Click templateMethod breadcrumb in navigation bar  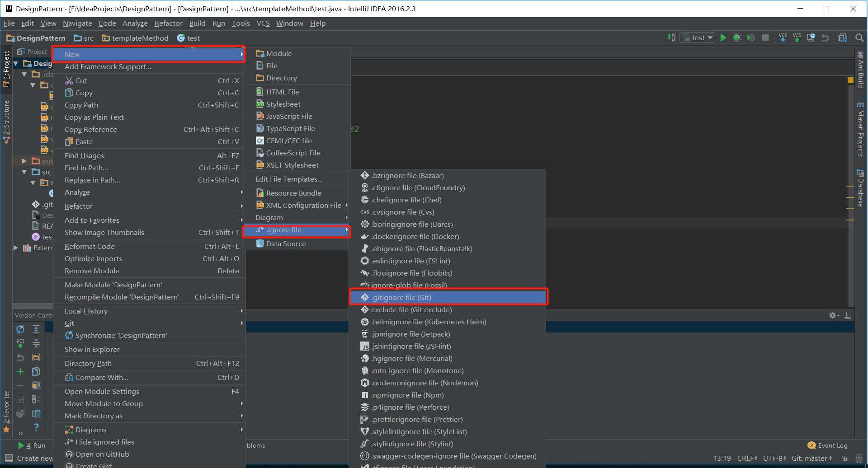click(x=135, y=38)
